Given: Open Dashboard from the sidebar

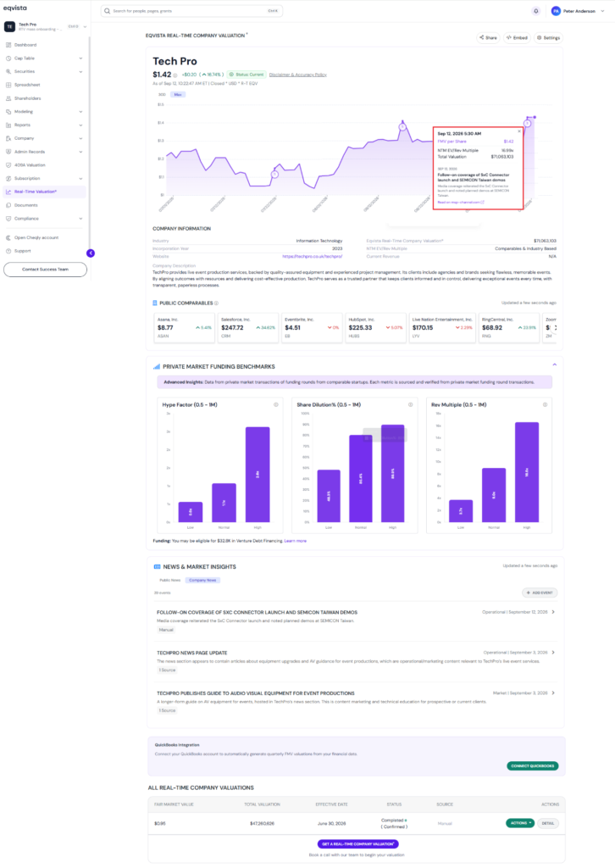Looking at the screenshot, I should [25, 45].
